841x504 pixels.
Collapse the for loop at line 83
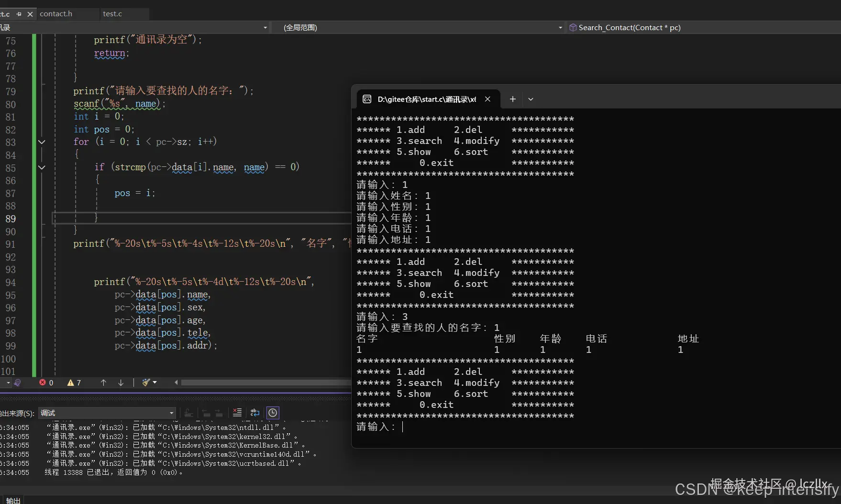[42, 142]
